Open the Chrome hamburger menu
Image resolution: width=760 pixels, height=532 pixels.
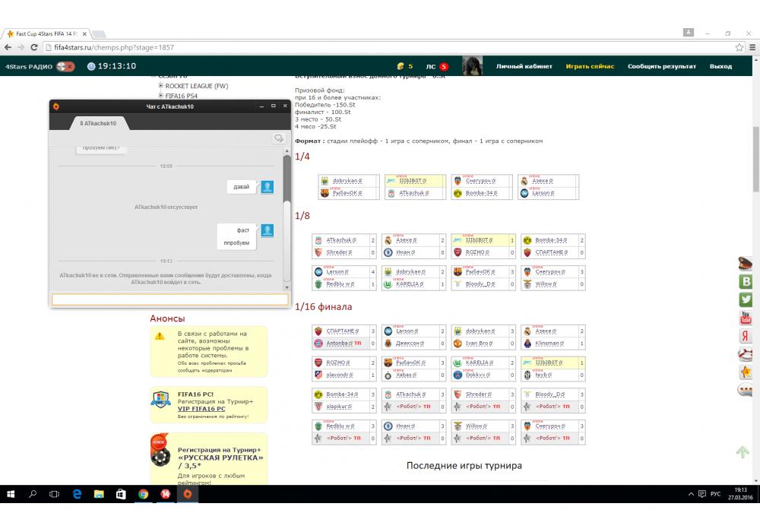point(751,47)
